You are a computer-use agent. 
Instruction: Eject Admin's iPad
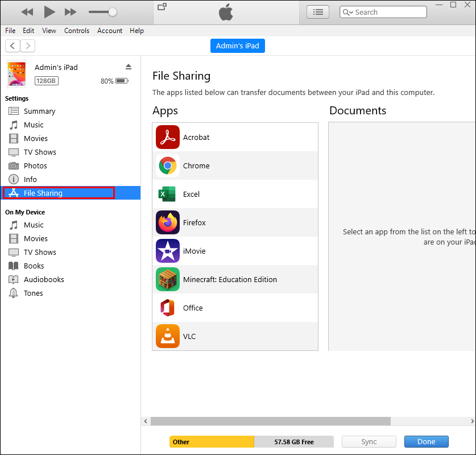pos(129,67)
